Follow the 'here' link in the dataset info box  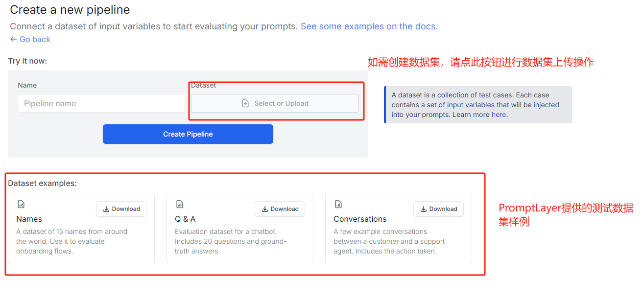pyautogui.click(x=499, y=115)
